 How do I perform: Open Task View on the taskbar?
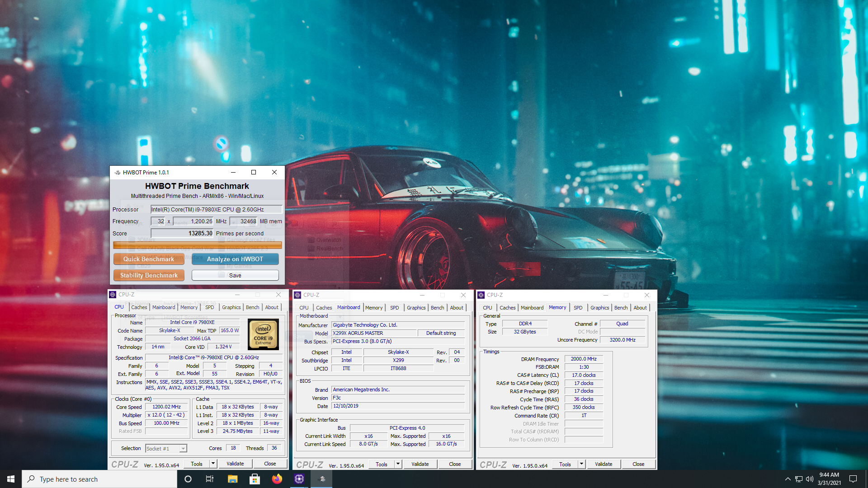coord(210,479)
